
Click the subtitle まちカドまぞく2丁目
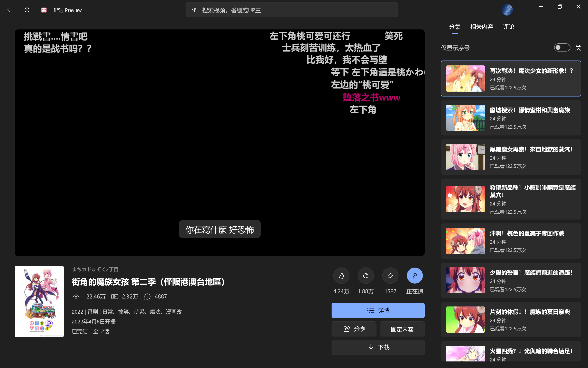(x=95, y=269)
